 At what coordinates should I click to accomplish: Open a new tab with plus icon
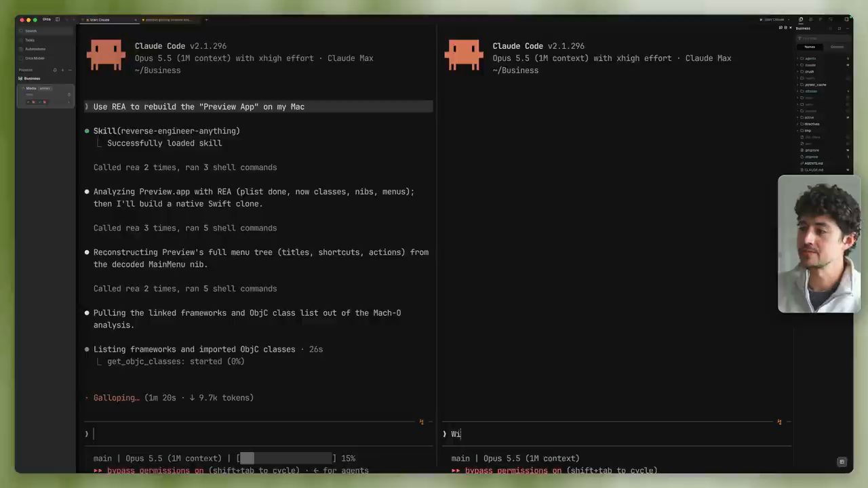pyautogui.click(x=206, y=20)
